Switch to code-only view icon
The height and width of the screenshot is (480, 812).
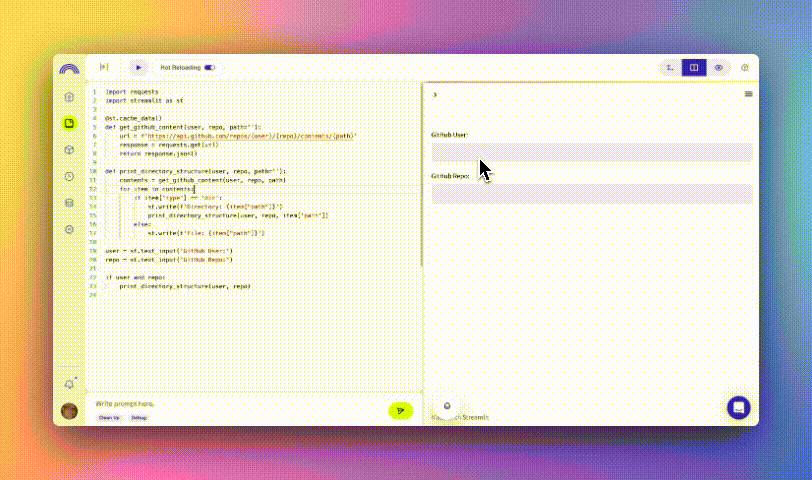click(x=670, y=67)
